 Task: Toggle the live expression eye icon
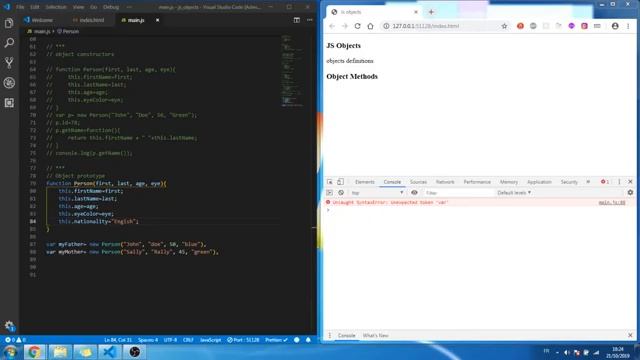tap(414, 193)
